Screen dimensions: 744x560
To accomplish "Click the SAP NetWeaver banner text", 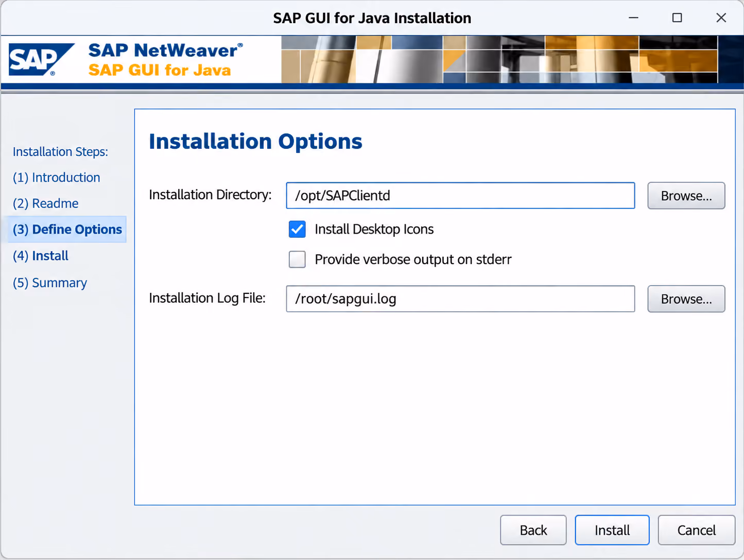I will [x=165, y=50].
